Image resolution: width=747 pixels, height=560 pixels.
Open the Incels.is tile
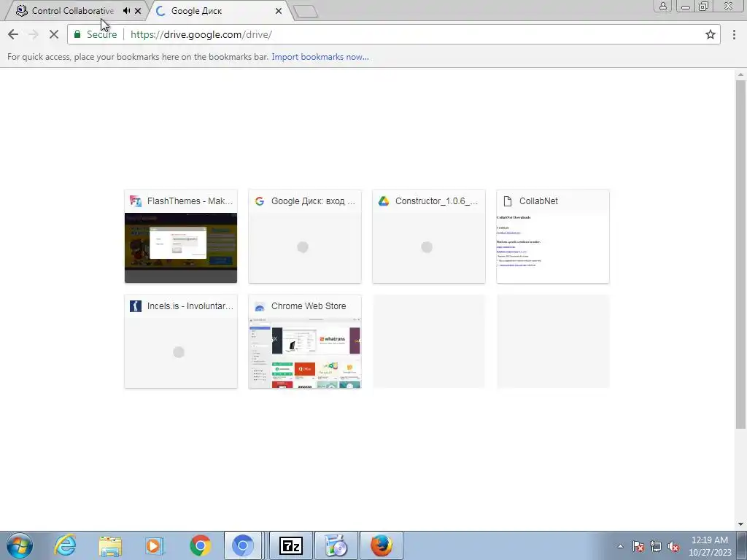[x=181, y=341]
